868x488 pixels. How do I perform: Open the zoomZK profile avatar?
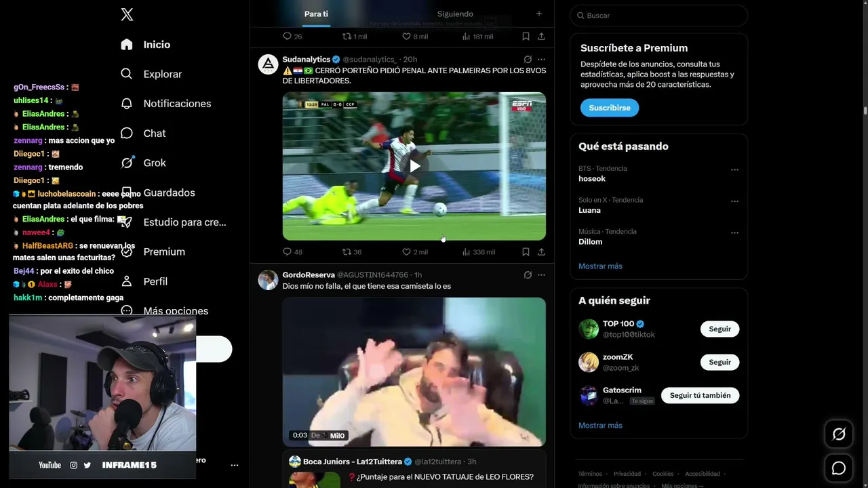[x=589, y=363]
